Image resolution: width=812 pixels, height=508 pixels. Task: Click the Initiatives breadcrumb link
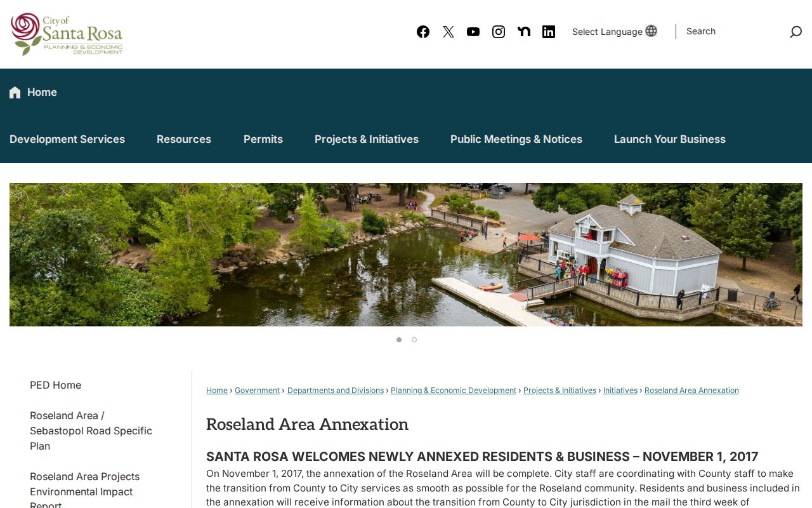[620, 391]
